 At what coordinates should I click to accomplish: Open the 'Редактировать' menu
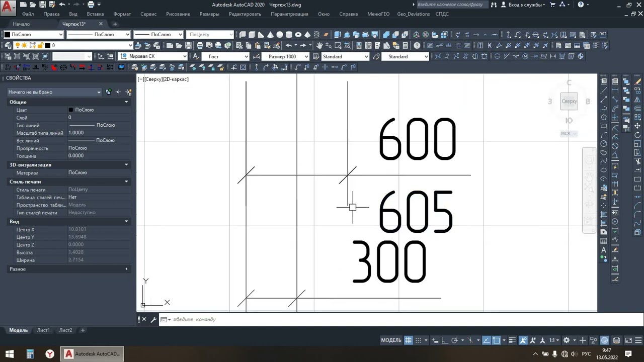coord(245,14)
